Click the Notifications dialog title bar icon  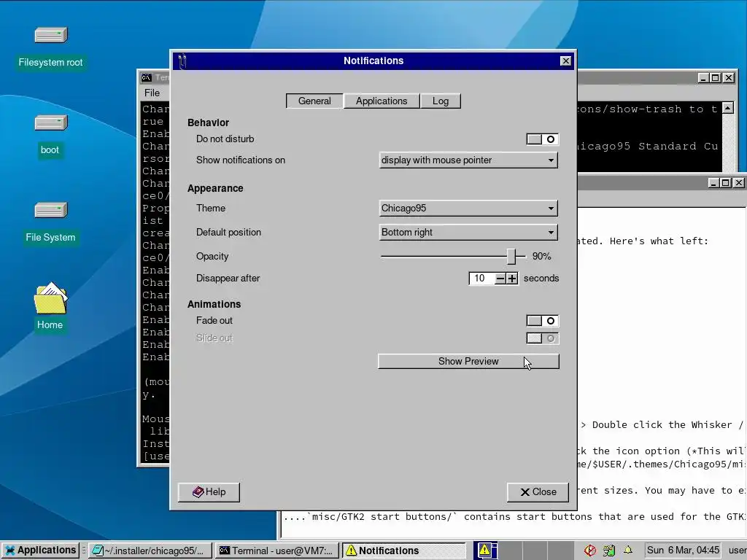click(182, 61)
